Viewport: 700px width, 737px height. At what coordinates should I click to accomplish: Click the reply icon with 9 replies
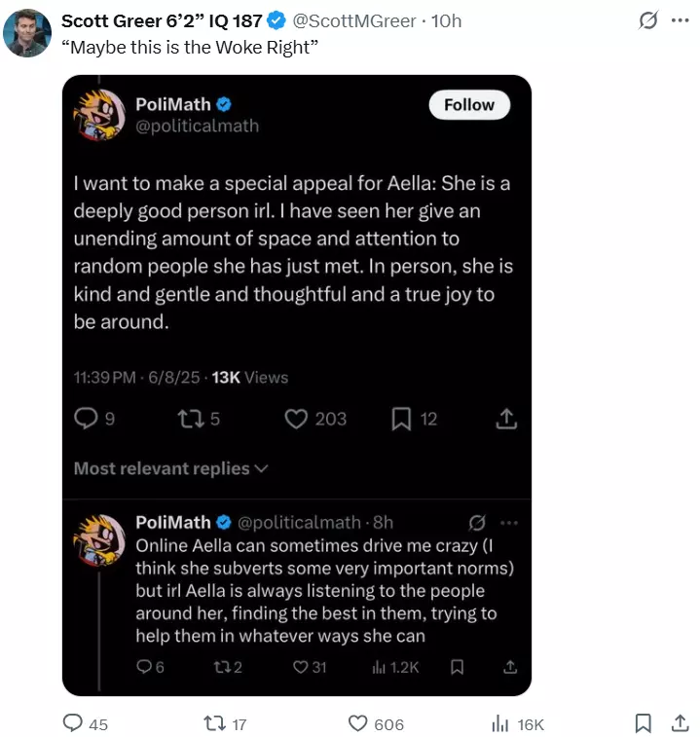pos(86,419)
